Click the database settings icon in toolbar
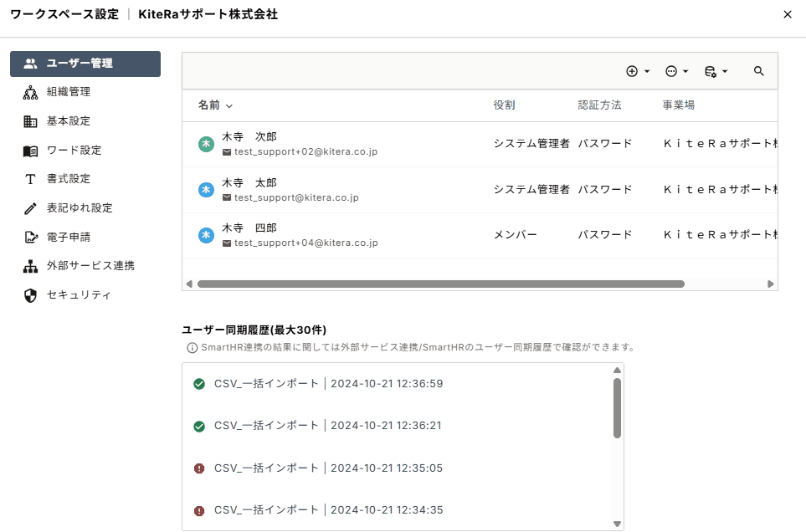 (x=711, y=72)
